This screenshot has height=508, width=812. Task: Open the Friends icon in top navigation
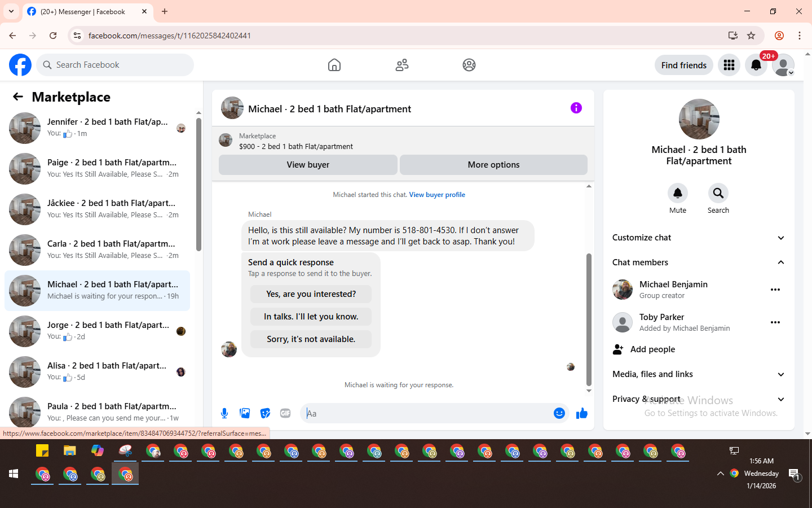click(402, 65)
